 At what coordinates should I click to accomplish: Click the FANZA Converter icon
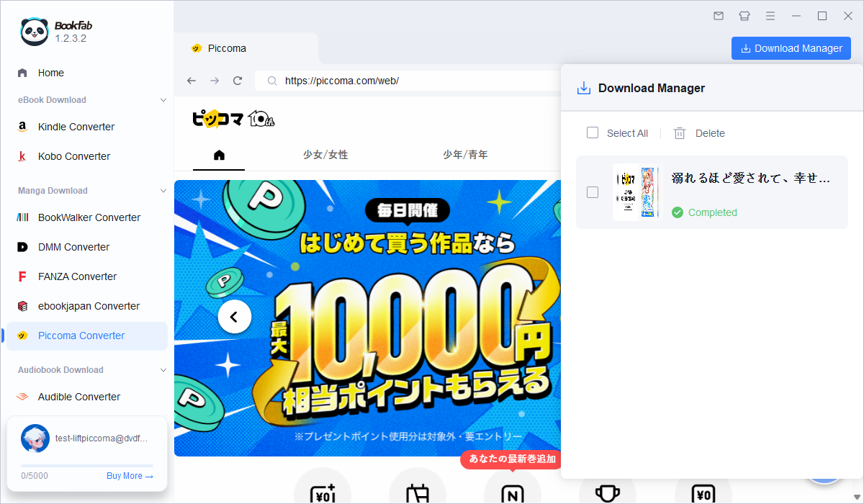pyautogui.click(x=22, y=276)
